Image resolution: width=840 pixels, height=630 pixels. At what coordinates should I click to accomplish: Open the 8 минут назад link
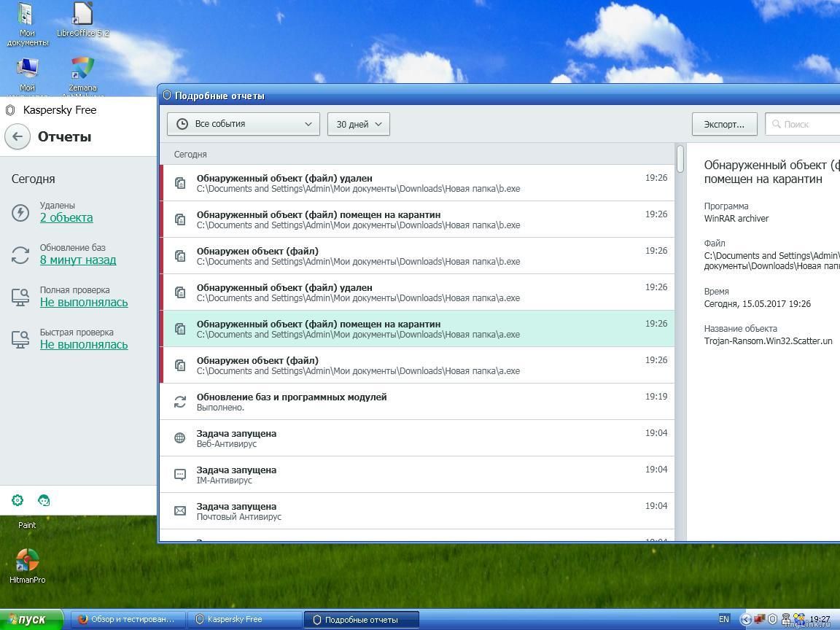(x=78, y=260)
